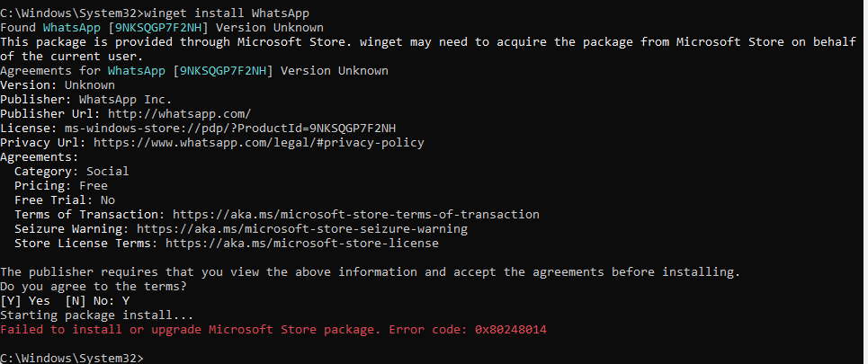Image resolution: width=868 pixels, height=364 pixels.
Task: Click the "Starting package install..." line
Action: pyautogui.click(x=96, y=315)
